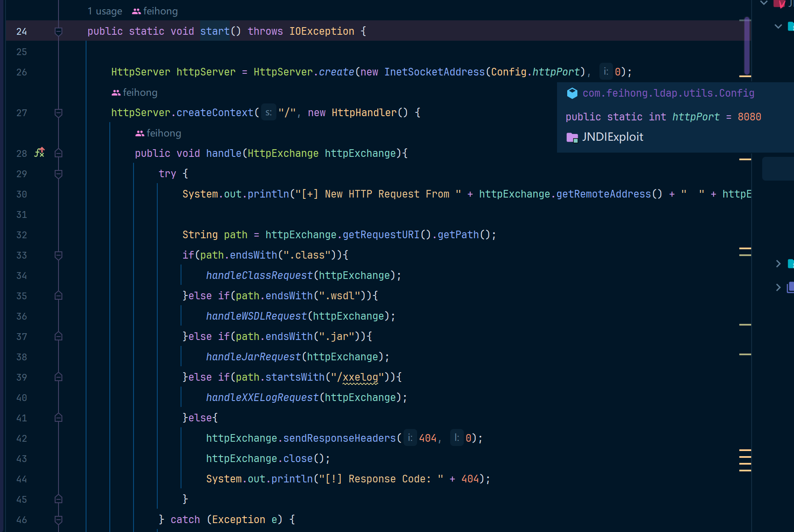Screen dimensions: 794x532
Task: Toggle the fold marker on line 39
Action: point(59,377)
